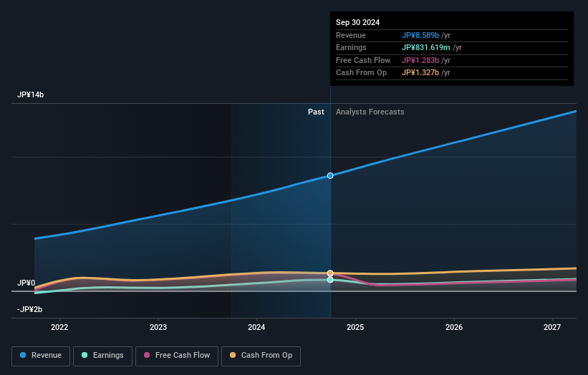Toggle the Cash From Op legend button
This screenshot has width=588, height=375.
tap(261, 356)
